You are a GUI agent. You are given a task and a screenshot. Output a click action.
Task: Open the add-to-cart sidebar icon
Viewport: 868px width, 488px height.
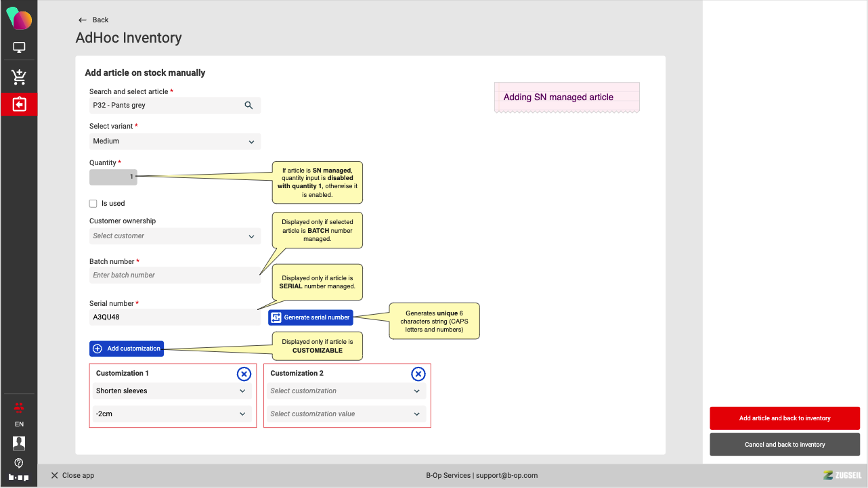click(19, 77)
